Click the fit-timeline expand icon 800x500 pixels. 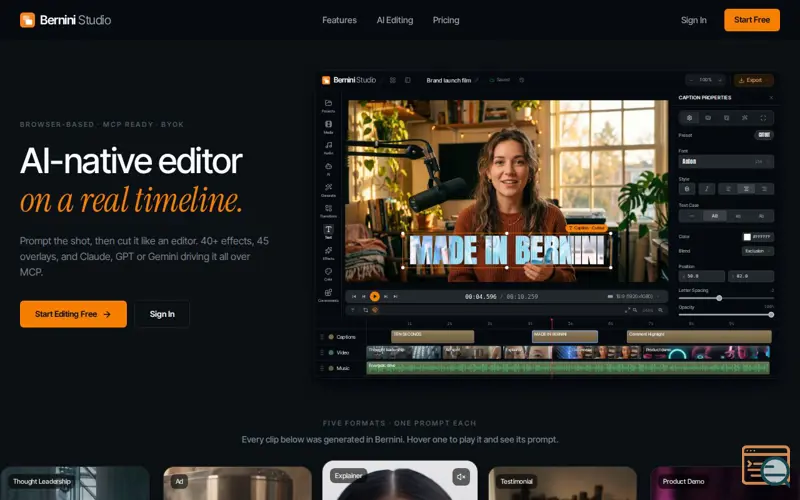[x=627, y=310]
